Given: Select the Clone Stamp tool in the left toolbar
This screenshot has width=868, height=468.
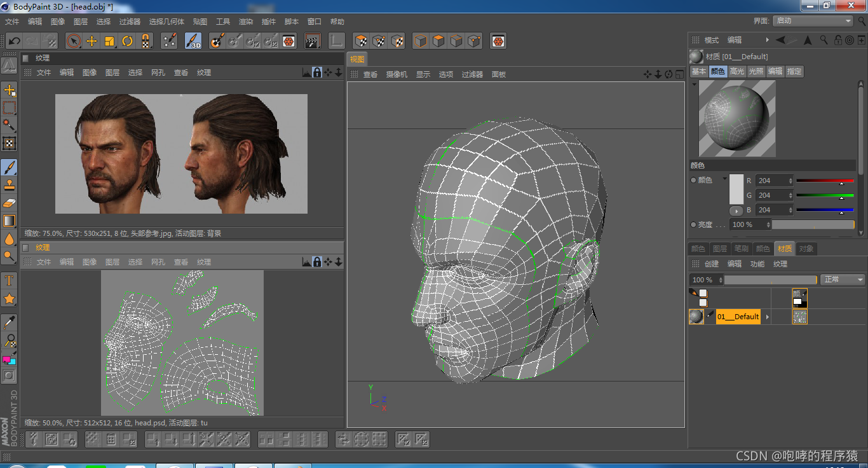Looking at the screenshot, I should tap(10, 185).
